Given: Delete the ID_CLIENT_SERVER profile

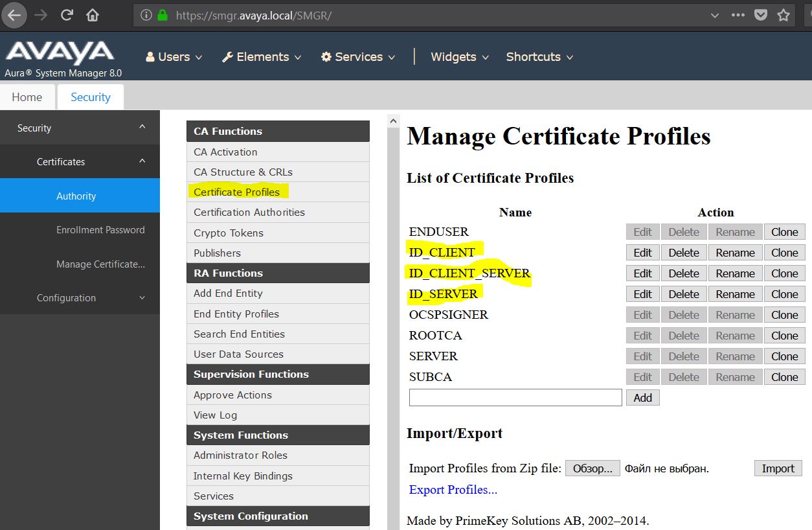Looking at the screenshot, I should [684, 273].
